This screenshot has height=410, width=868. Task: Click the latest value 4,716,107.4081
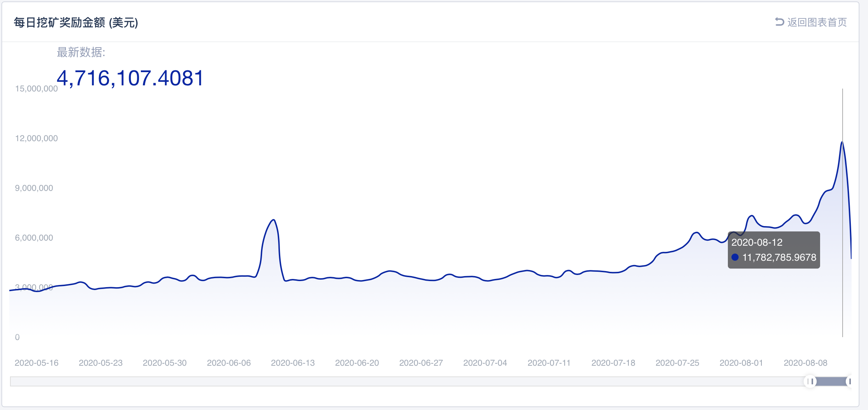[130, 78]
